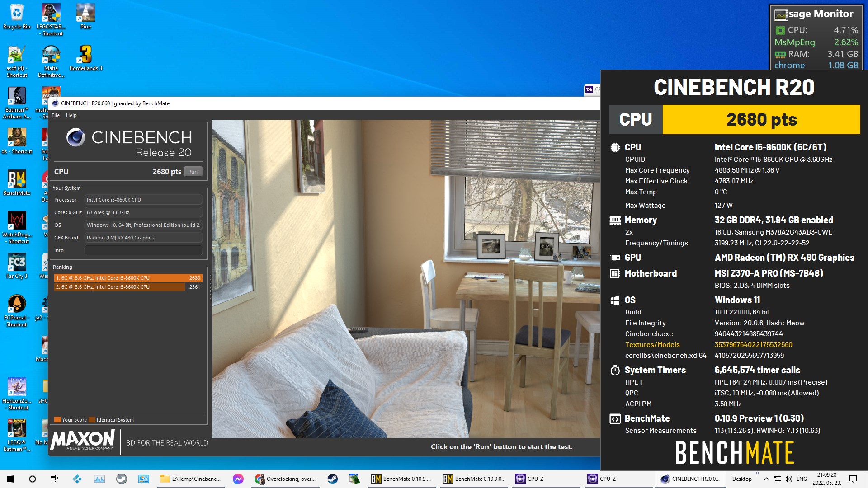
Task: Open Batman Arkham desktop icon
Action: pos(17,103)
